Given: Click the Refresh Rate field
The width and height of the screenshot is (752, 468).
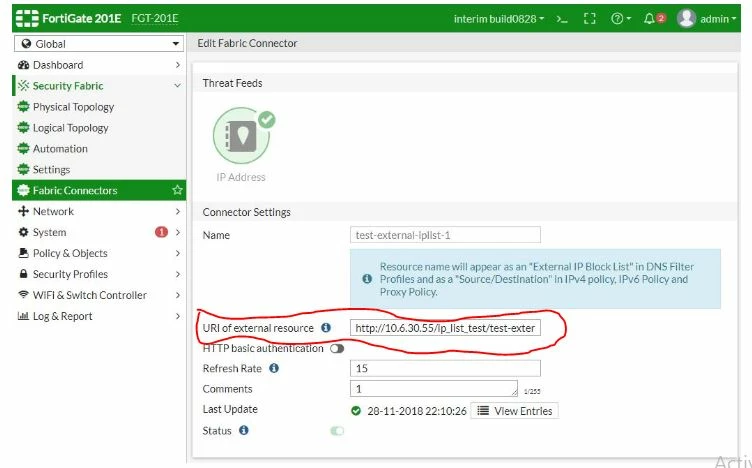Looking at the screenshot, I should tap(445, 368).
